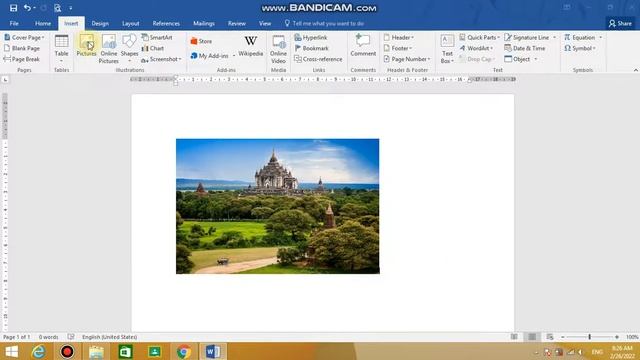Insert a Hyperlink
640x360 pixels.
(x=311, y=37)
